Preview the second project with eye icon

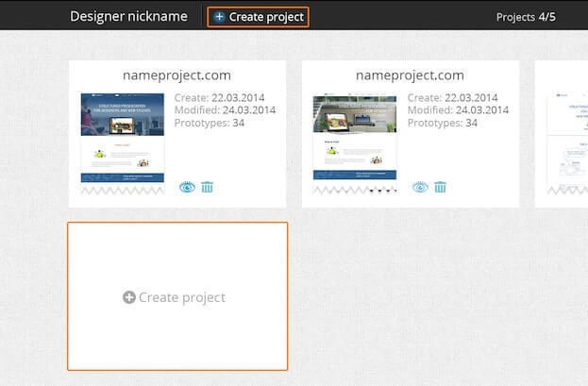click(420, 187)
